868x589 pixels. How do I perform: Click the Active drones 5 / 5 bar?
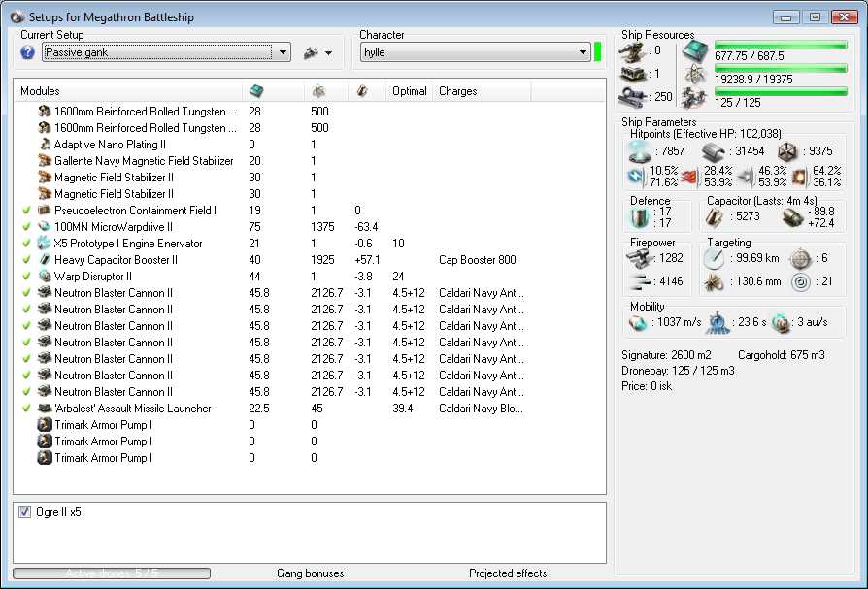click(112, 573)
